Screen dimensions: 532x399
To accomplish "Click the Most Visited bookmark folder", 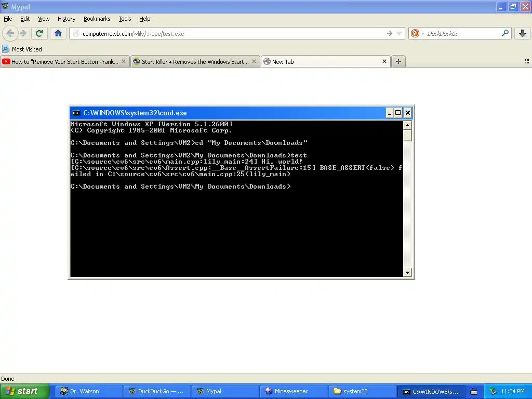I will (x=22, y=49).
